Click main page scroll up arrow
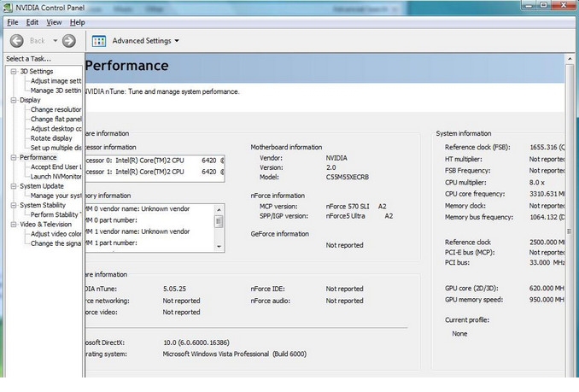This screenshot has width=579, height=392. (x=570, y=59)
